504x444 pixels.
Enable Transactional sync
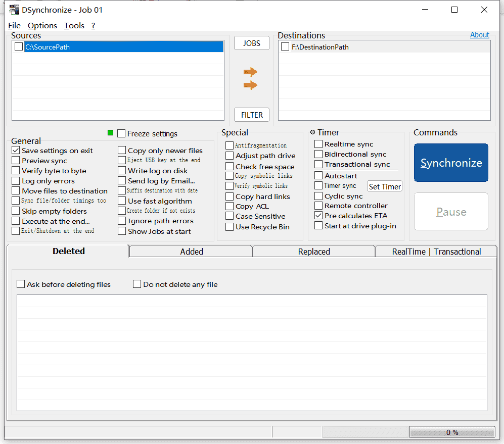318,164
